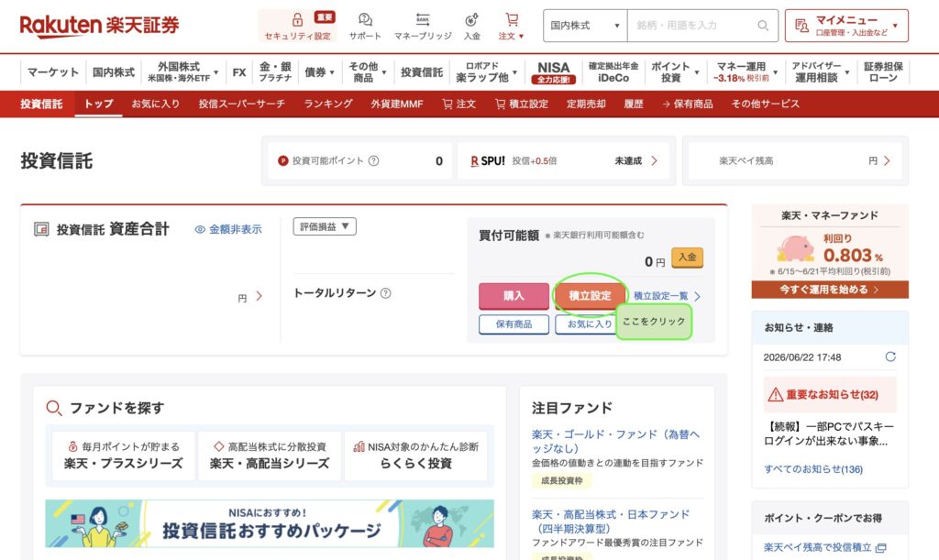Screen dimensions: 939x560
Task: Open Support chat icon
Action: [x=365, y=19]
